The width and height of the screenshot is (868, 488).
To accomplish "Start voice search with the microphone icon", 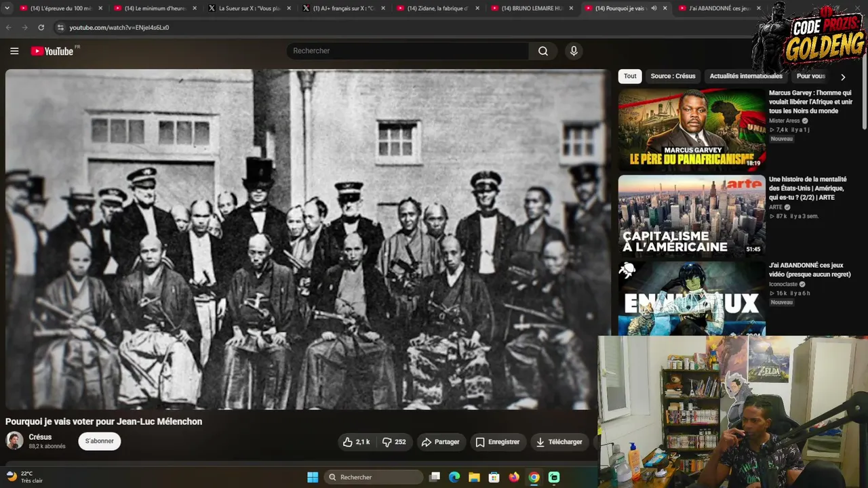I will (574, 51).
